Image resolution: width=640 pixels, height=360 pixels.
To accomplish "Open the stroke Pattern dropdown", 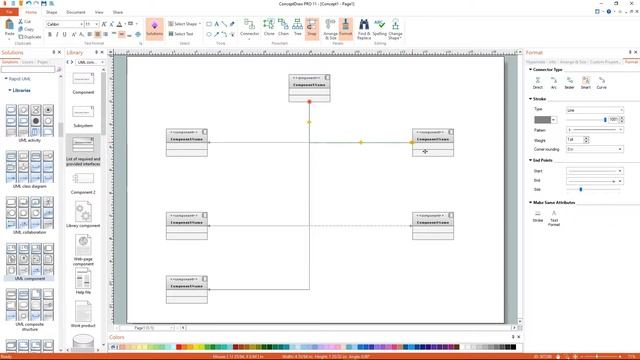I will [595, 130].
